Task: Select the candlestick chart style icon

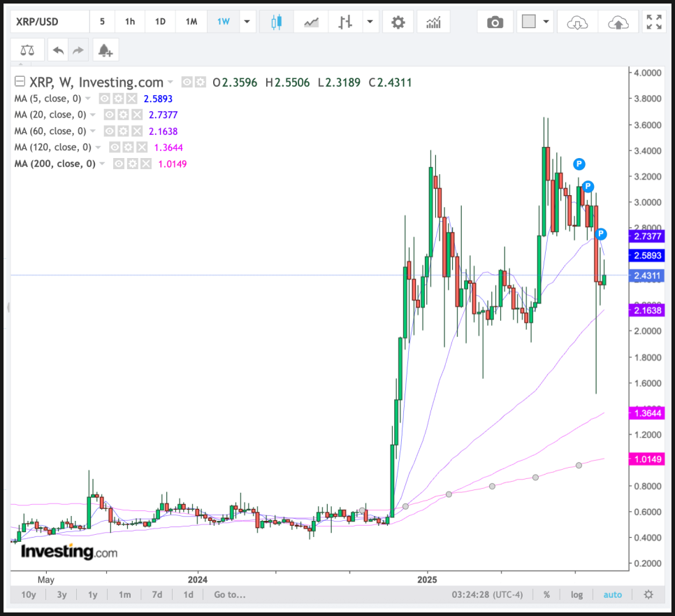Action: pyautogui.click(x=276, y=22)
